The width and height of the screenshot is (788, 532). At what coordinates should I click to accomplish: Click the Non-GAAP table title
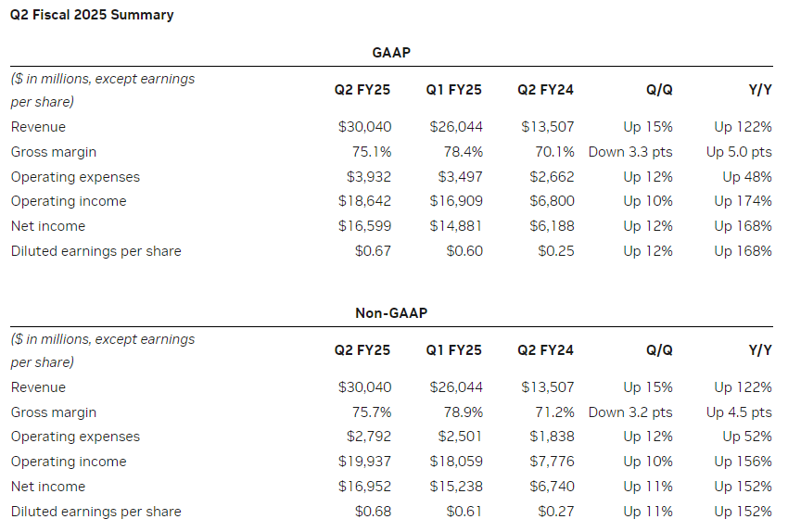(390, 313)
